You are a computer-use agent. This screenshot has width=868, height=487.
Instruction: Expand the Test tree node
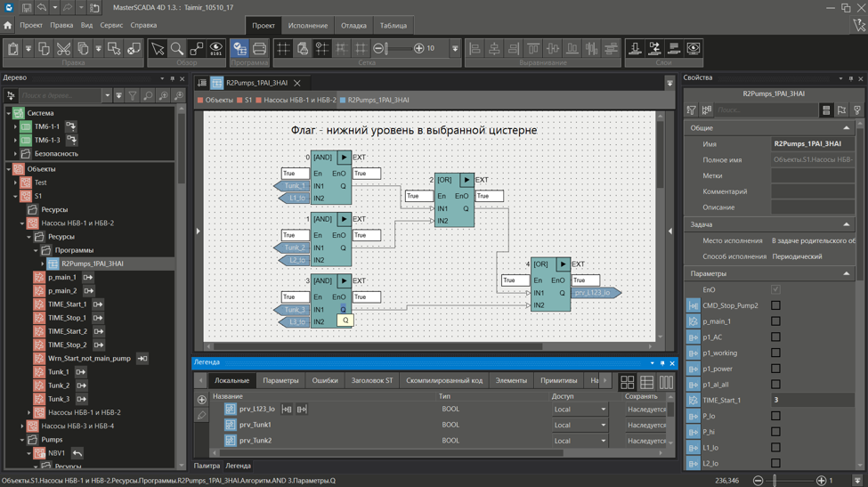15,183
